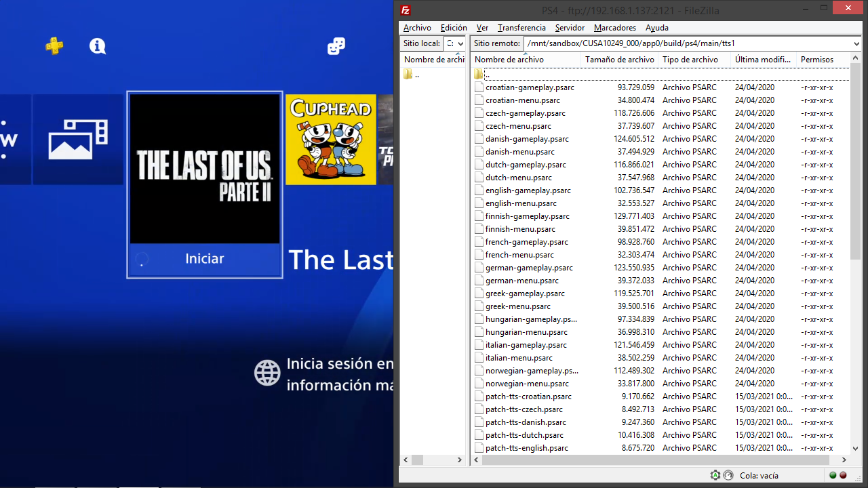Select croatian-menu.psarc file
Screen dimensions: 868x488
pyautogui.click(x=523, y=100)
